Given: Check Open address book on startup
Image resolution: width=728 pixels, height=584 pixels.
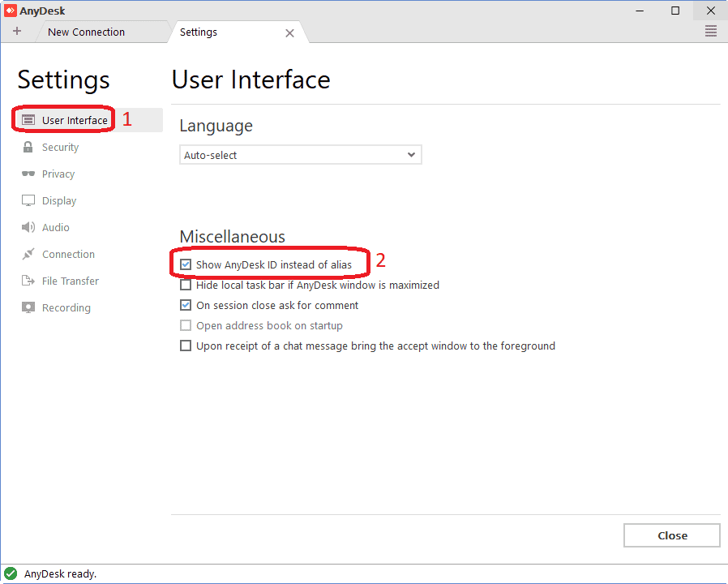Looking at the screenshot, I should click(x=186, y=326).
